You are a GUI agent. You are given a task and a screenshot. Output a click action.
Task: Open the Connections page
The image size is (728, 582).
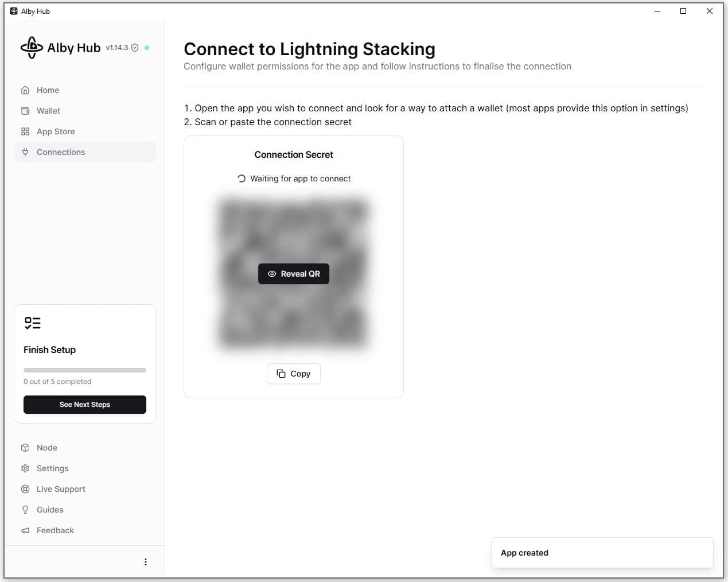coord(85,152)
